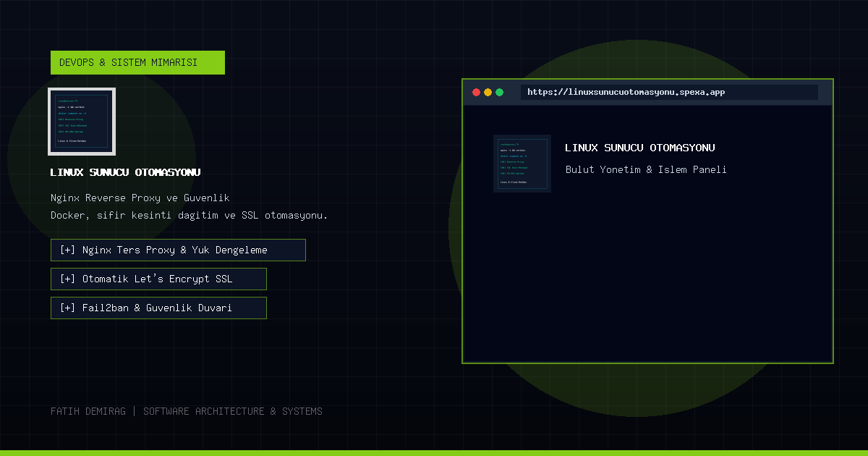Select the DEVOPS & SISTEM MIMARISI green badge
This screenshot has height=456, width=868.
pos(137,62)
